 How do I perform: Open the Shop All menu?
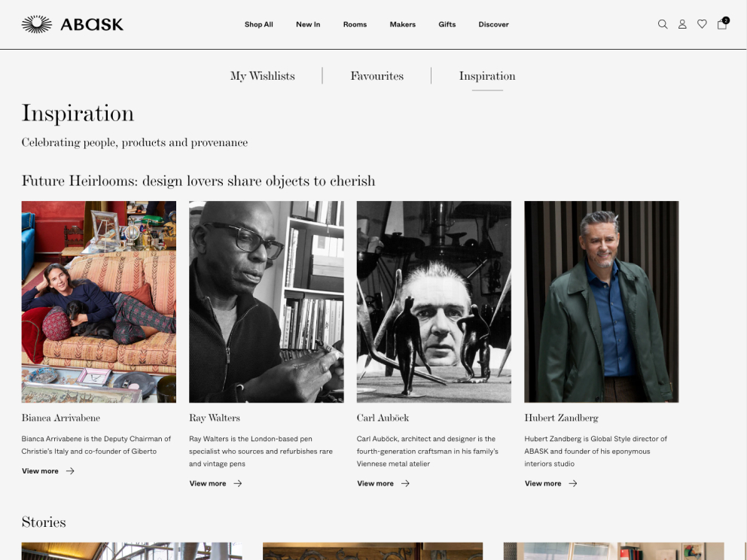point(258,25)
